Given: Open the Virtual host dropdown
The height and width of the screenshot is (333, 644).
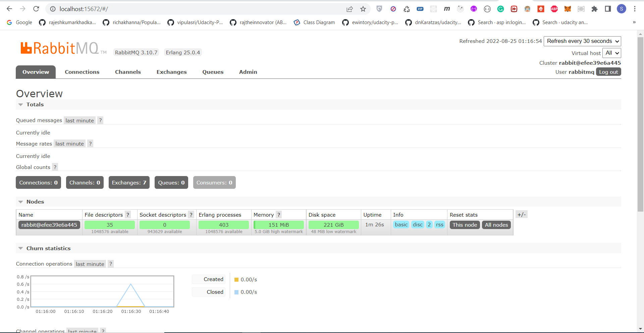Looking at the screenshot, I should point(612,53).
